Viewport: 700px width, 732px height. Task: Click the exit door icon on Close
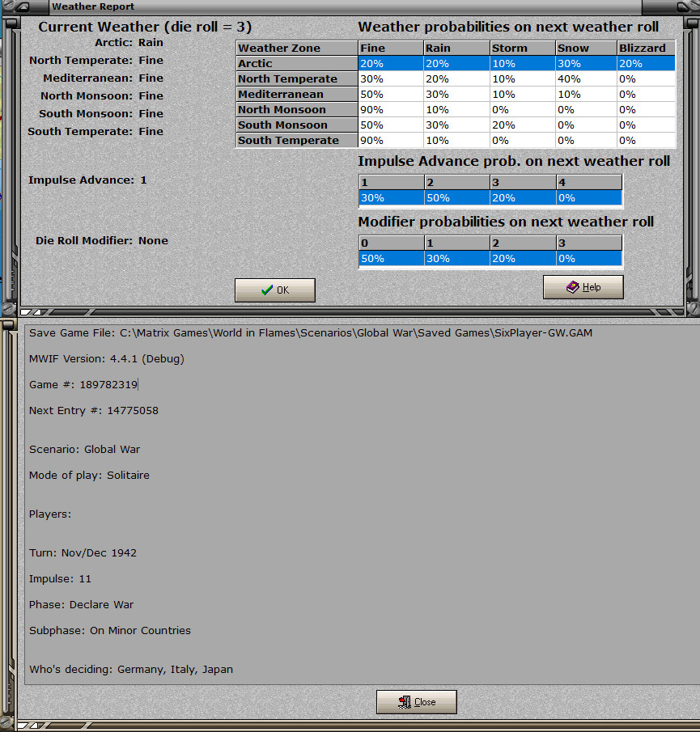click(405, 701)
